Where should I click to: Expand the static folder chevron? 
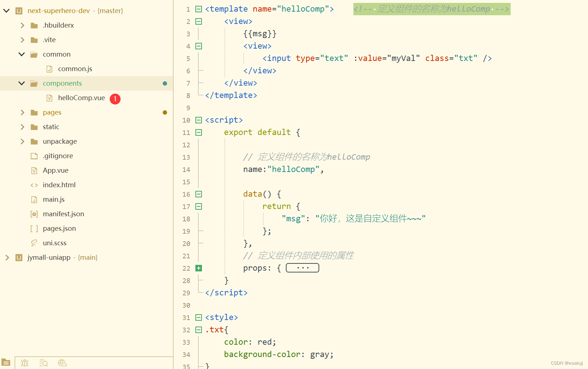coord(22,127)
